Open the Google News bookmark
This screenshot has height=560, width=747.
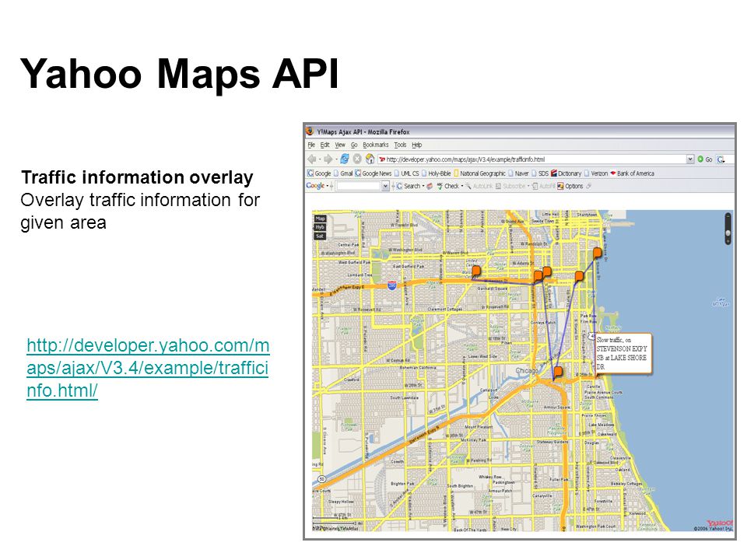(x=373, y=173)
